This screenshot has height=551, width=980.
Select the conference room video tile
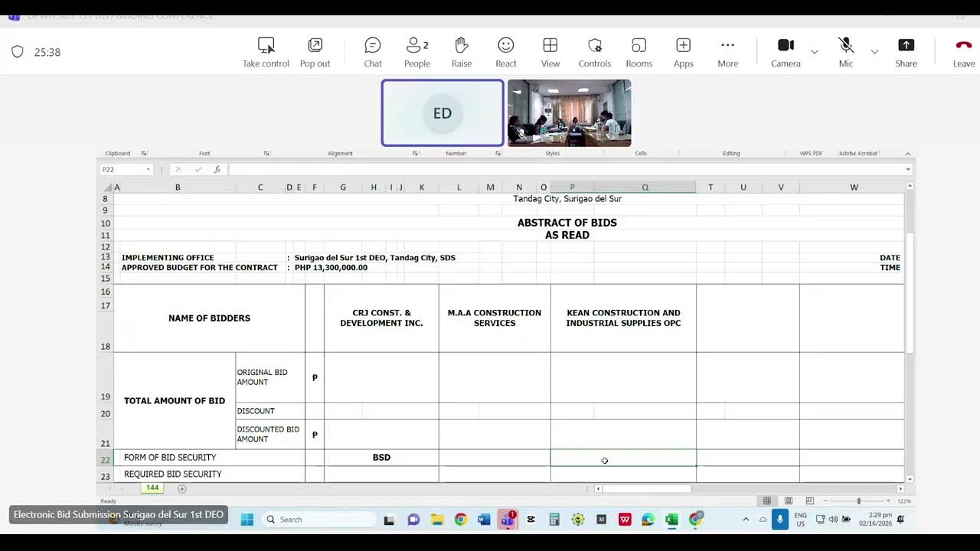click(570, 113)
